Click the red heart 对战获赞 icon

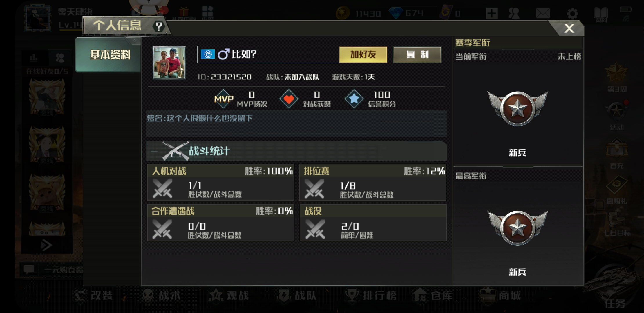pyautogui.click(x=289, y=99)
